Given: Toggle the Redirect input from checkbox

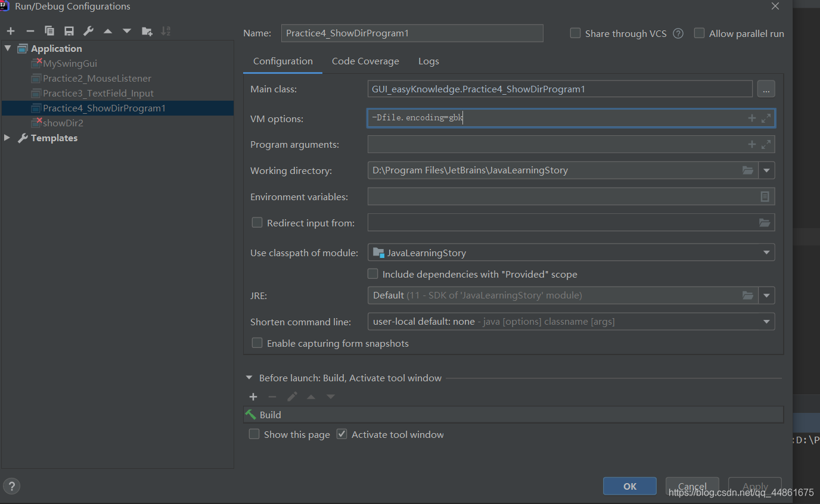Looking at the screenshot, I should (257, 222).
